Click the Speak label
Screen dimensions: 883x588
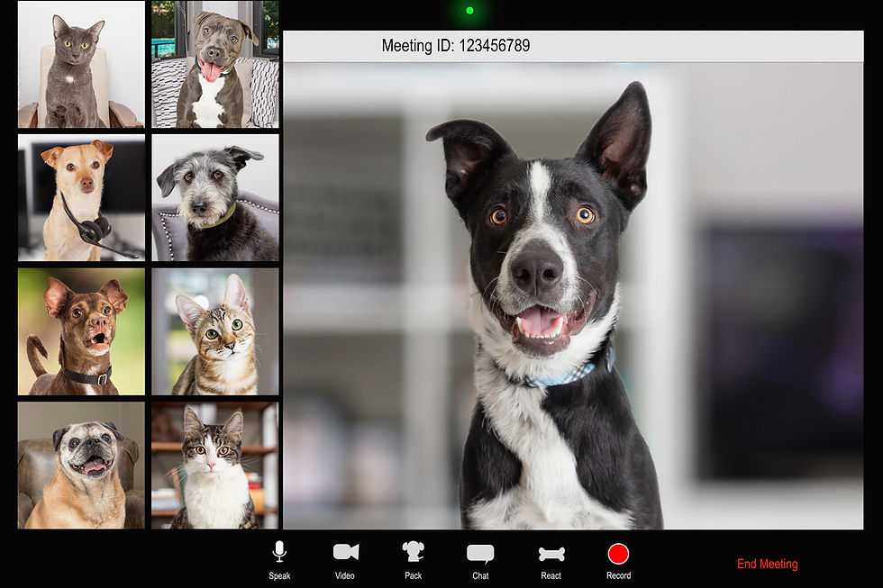point(279,575)
